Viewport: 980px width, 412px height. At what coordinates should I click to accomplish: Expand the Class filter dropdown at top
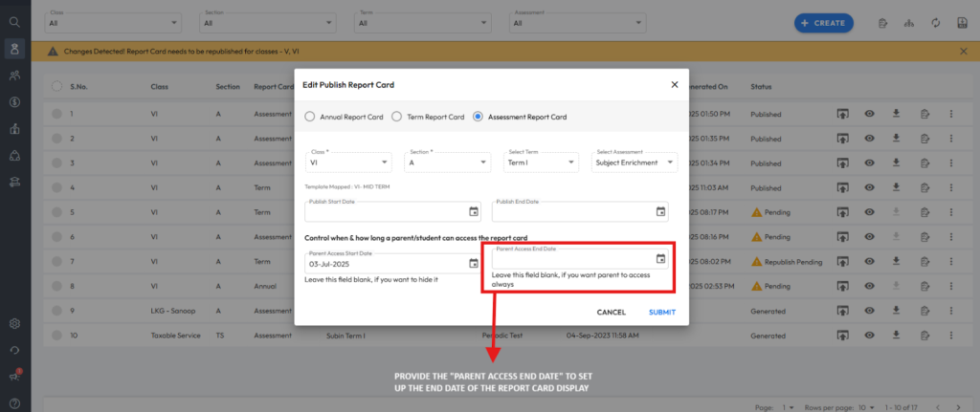pos(112,22)
